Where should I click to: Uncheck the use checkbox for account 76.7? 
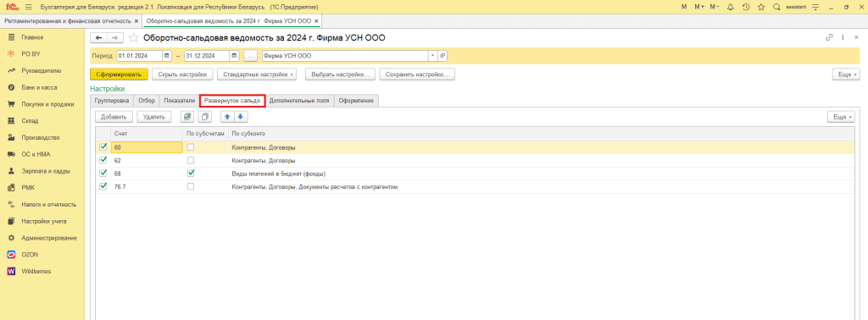pyautogui.click(x=103, y=186)
